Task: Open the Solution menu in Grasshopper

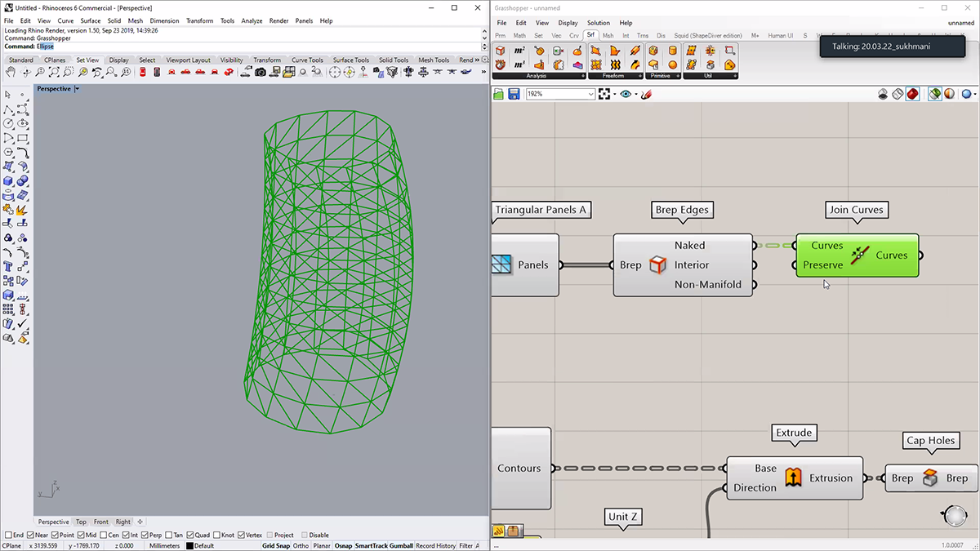Action: click(598, 23)
